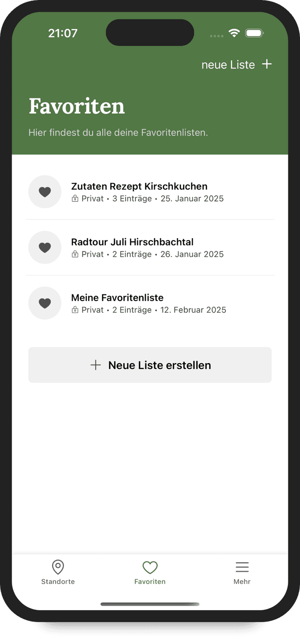Tap the Standorte map pin icon
Viewport: 300px width, 644px height.
click(58, 567)
